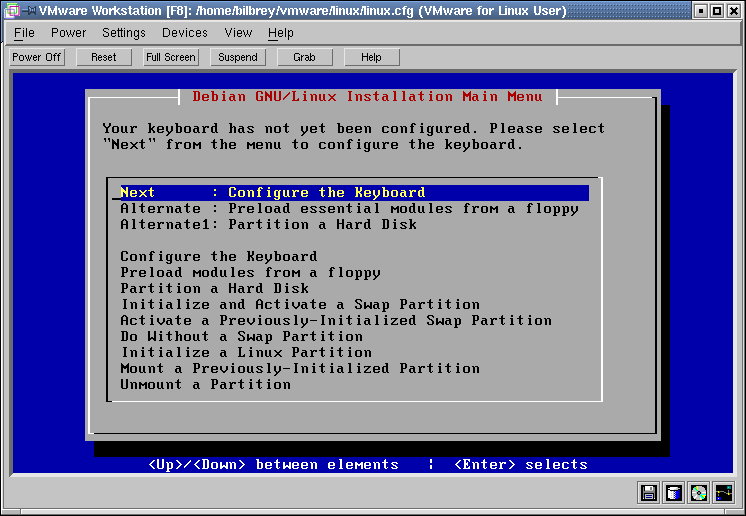The image size is (746, 516).
Task: Switch to Full Screen mode
Action: (171, 57)
